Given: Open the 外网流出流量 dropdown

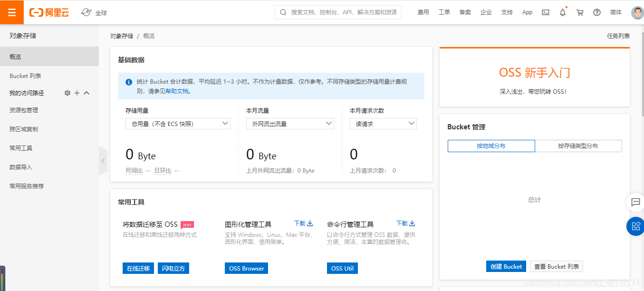Looking at the screenshot, I should (x=290, y=124).
